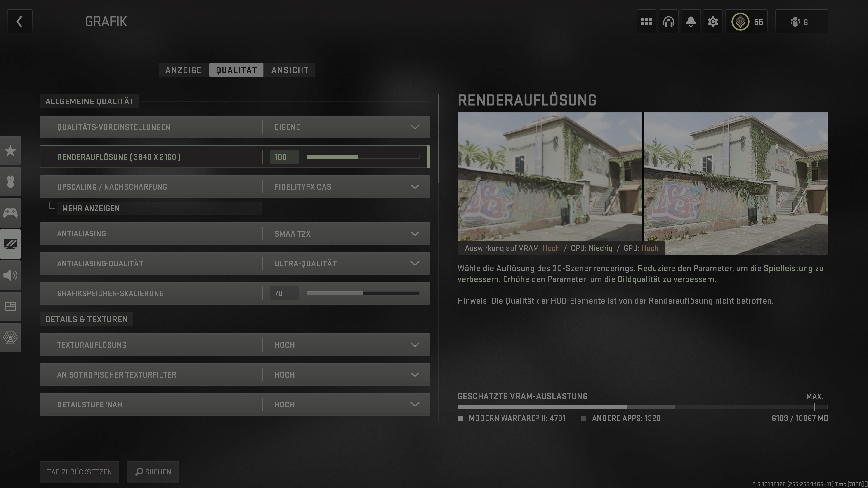Open mouse settings sidebar icon
The image size is (868, 488).
10,181
